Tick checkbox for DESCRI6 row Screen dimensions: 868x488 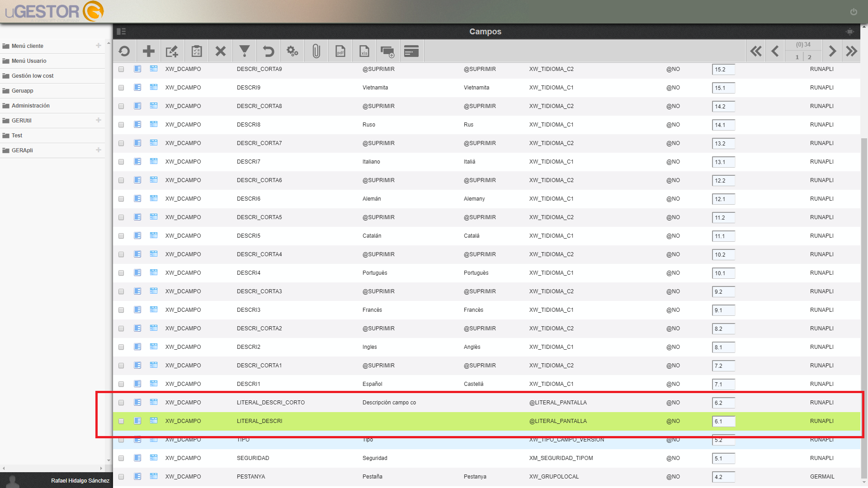coord(121,199)
